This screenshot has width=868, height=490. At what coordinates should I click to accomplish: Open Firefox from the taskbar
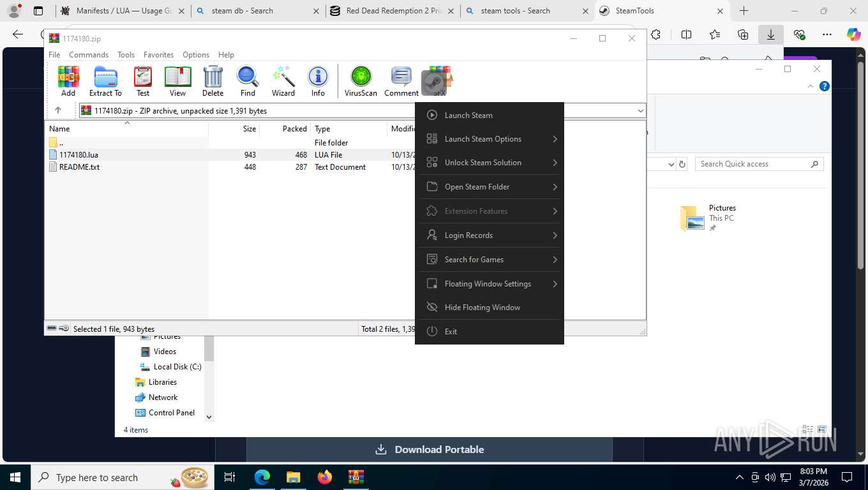coord(325,477)
